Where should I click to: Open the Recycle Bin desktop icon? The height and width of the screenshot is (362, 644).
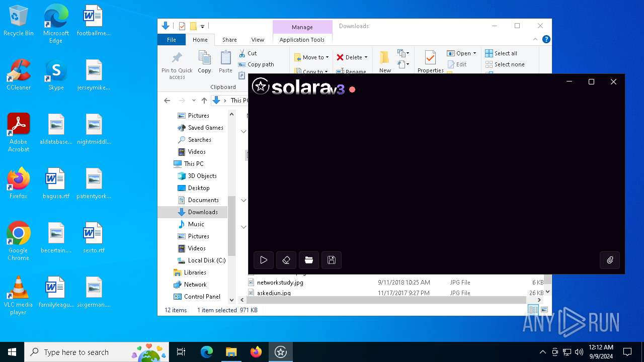(19, 21)
